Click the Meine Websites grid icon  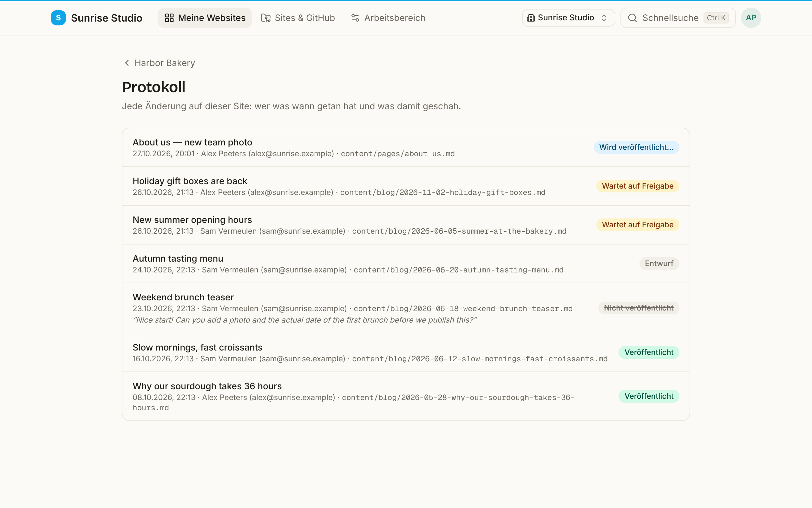[169, 18]
